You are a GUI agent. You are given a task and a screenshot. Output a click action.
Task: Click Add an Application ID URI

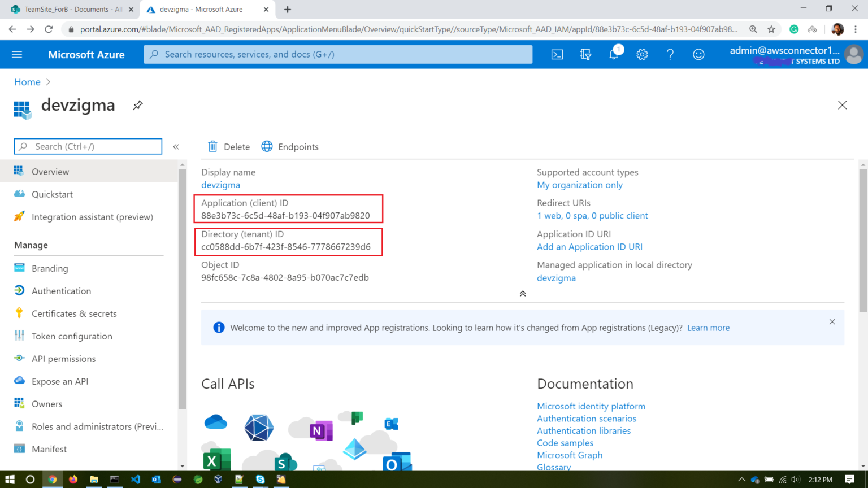tap(589, 247)
